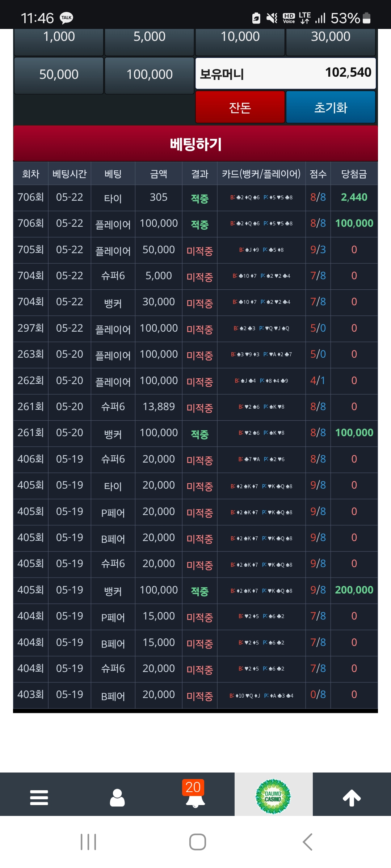Tap the 305 bet amount cell
Viewport: 391px width, 868px height.
click(x=159, y=197)
